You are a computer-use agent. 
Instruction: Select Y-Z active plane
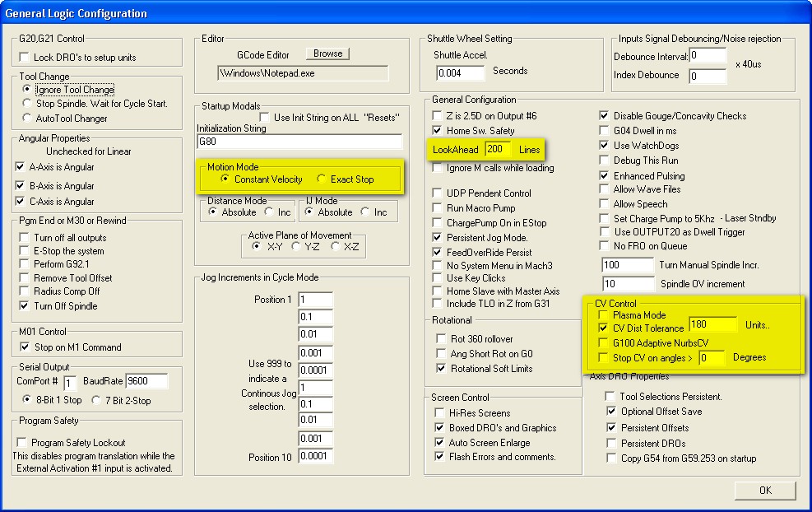click(x=296, y=246)
